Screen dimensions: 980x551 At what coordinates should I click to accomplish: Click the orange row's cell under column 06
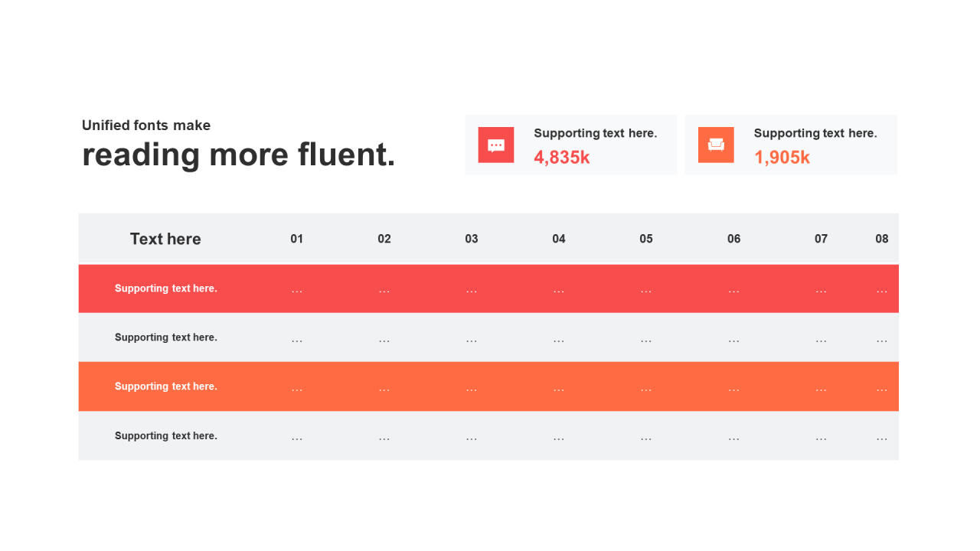tap(733, 389)
